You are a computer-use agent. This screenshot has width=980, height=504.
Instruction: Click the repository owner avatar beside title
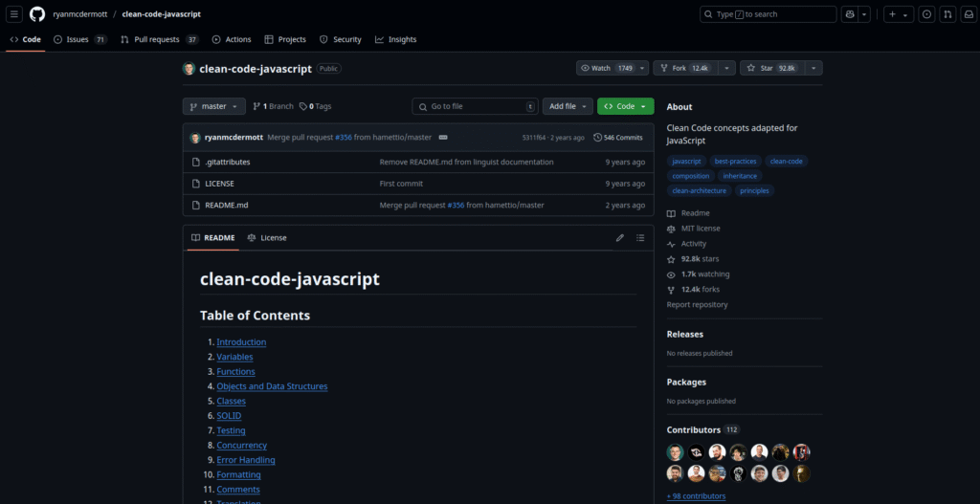coord(189,69)
